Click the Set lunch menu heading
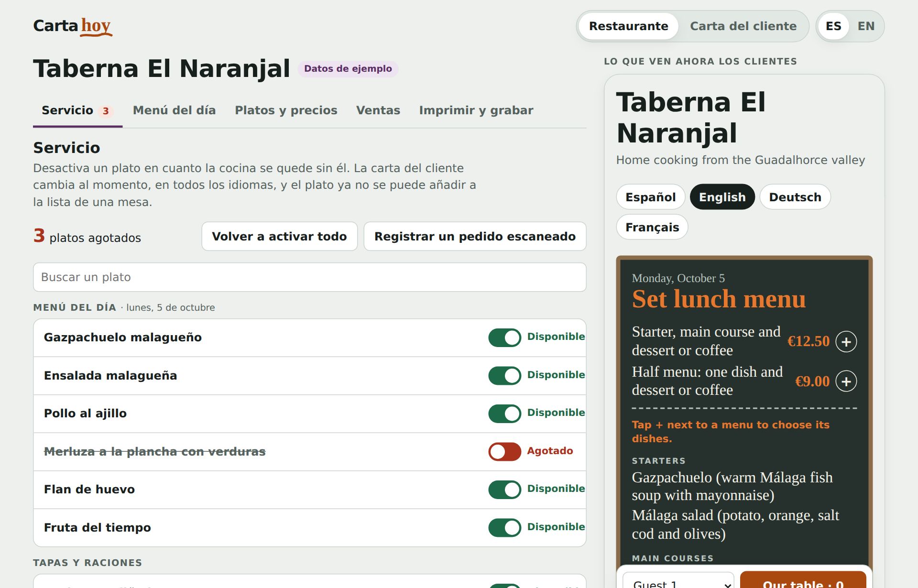 (x=719, y=299)
